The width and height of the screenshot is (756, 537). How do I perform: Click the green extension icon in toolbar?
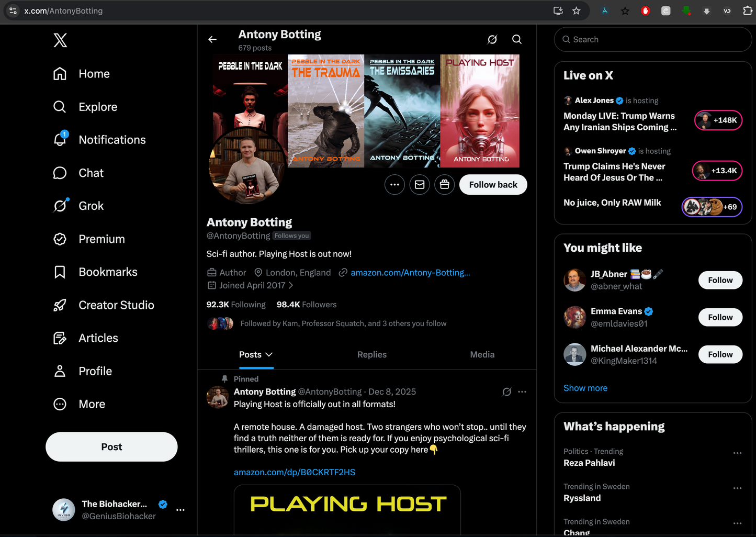point(686,10)
